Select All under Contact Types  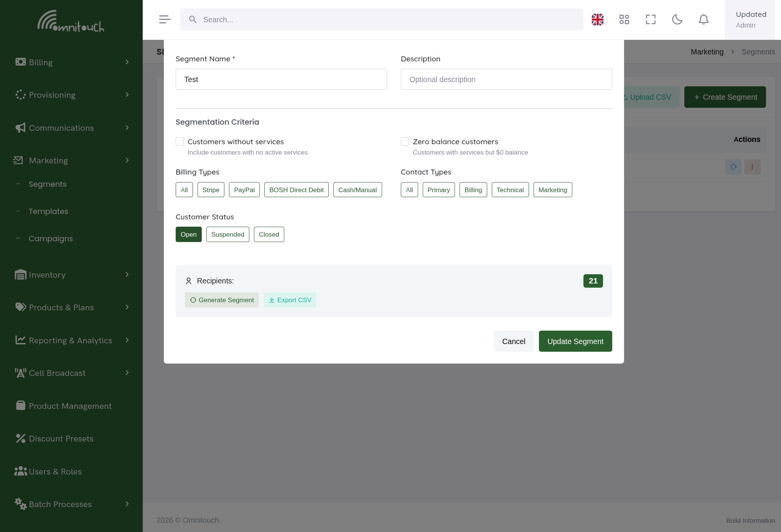coord(409,190)
